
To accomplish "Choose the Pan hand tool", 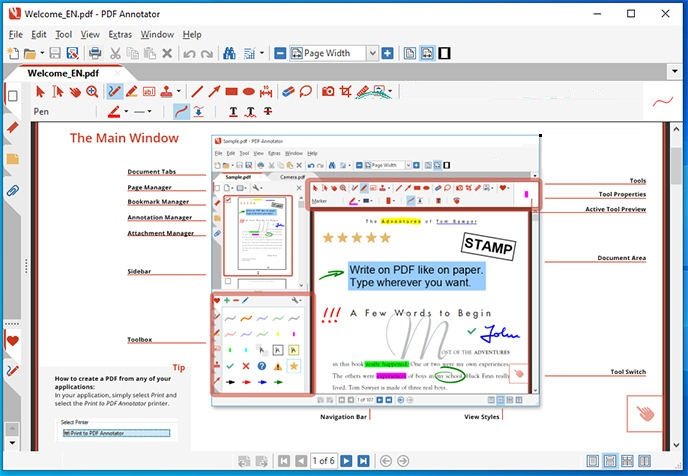I will (x=75, y=92).
